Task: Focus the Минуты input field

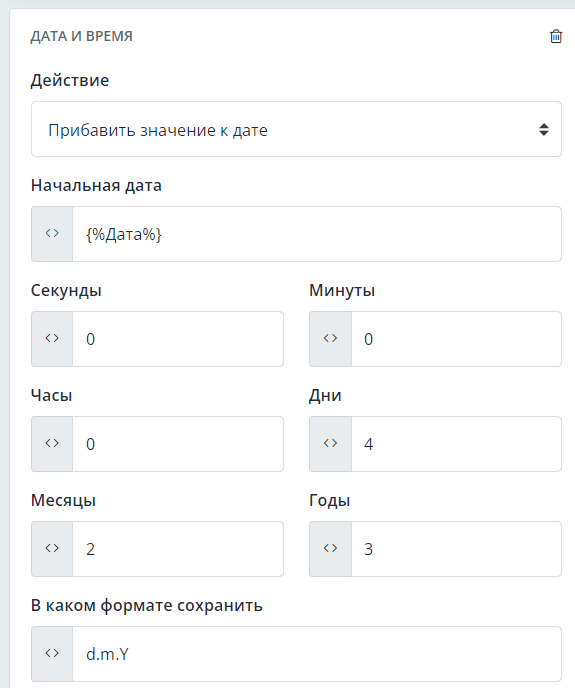Action: click(456, 339)
